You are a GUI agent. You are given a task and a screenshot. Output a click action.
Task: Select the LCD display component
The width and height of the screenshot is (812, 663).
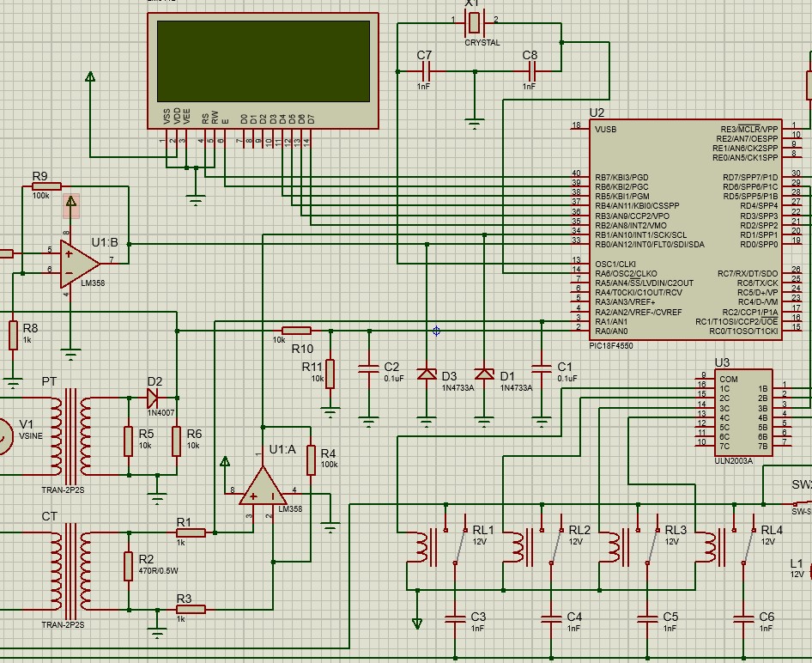[x=263, y=71]
